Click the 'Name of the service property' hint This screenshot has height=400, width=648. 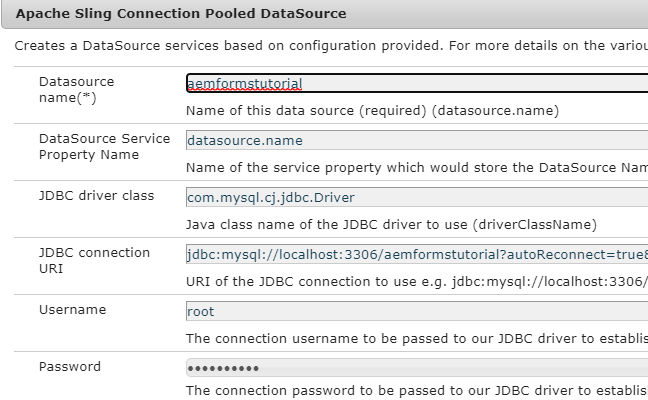[x=417, y=168]
